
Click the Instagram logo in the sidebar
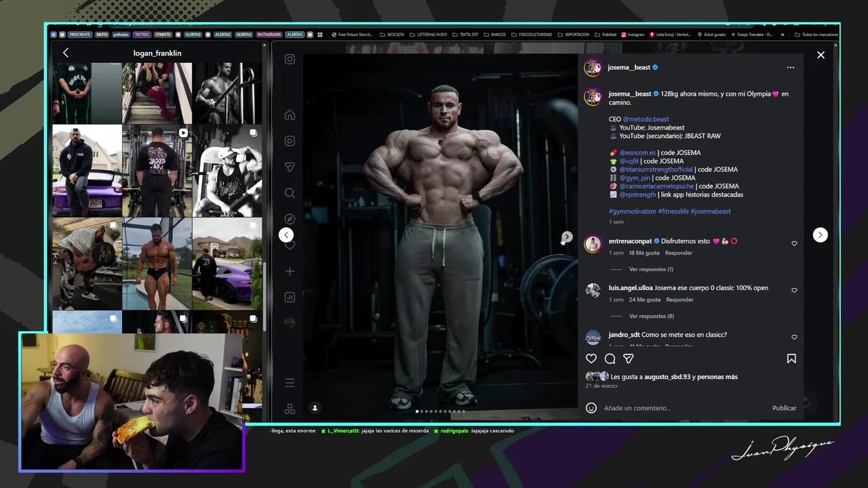pyautogui.click(x=290, y=59)
